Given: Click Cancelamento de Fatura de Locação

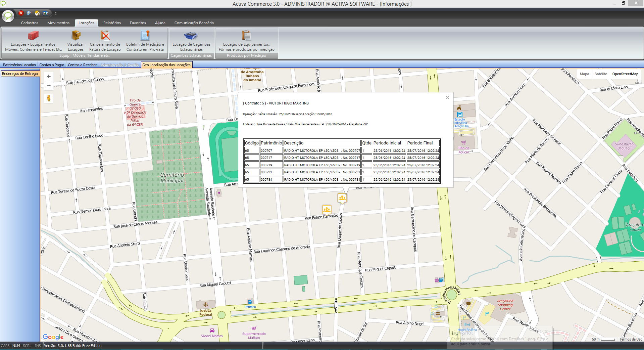Looking at the screenshot, I should 105,41.
